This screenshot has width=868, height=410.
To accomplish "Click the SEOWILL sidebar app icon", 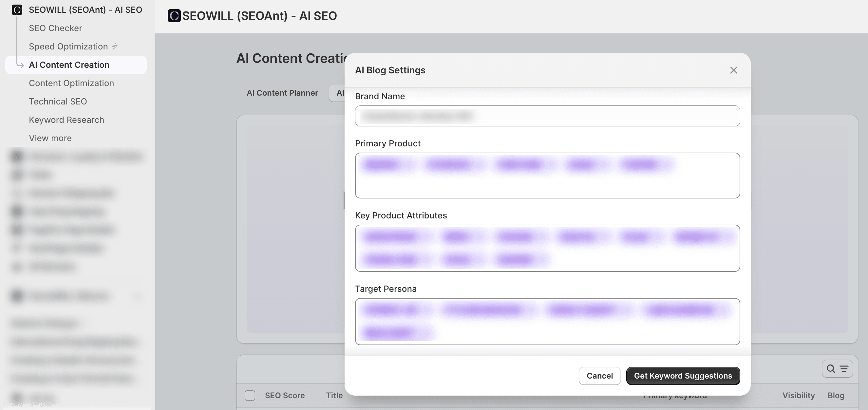I will [x=17, y=10].
